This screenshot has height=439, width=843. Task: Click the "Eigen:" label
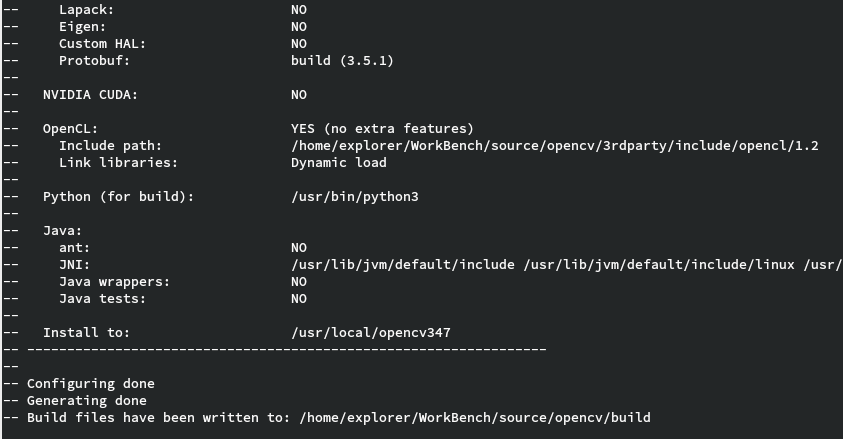(82, 27)
